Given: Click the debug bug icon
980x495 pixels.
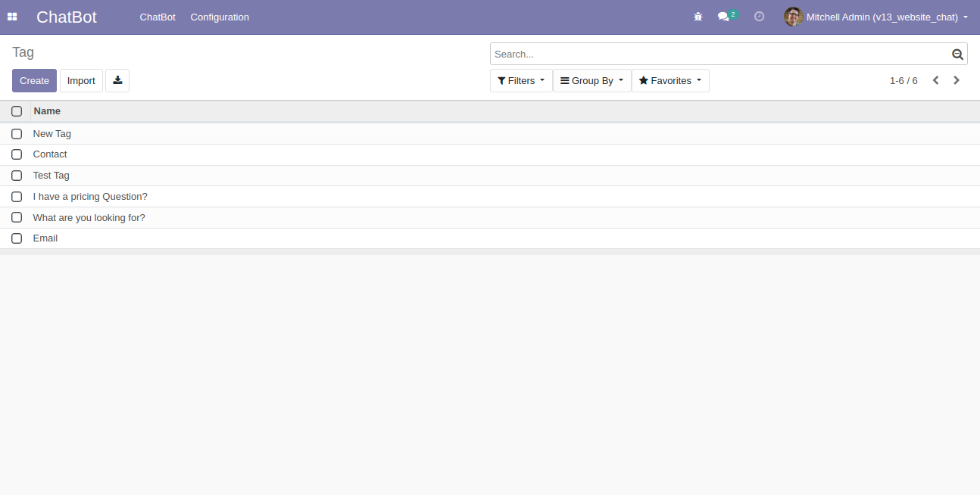Looking at the screenshot, I should coord(698,17).
